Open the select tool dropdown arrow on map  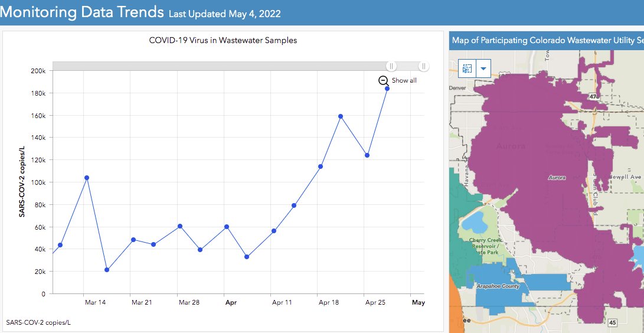pos(483,68)
